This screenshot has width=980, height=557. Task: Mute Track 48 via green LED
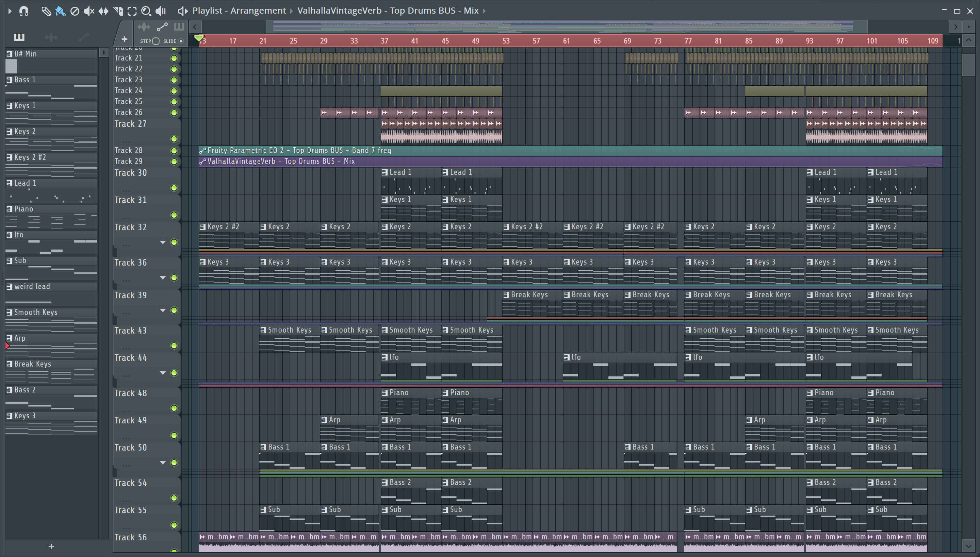point(174,408)
